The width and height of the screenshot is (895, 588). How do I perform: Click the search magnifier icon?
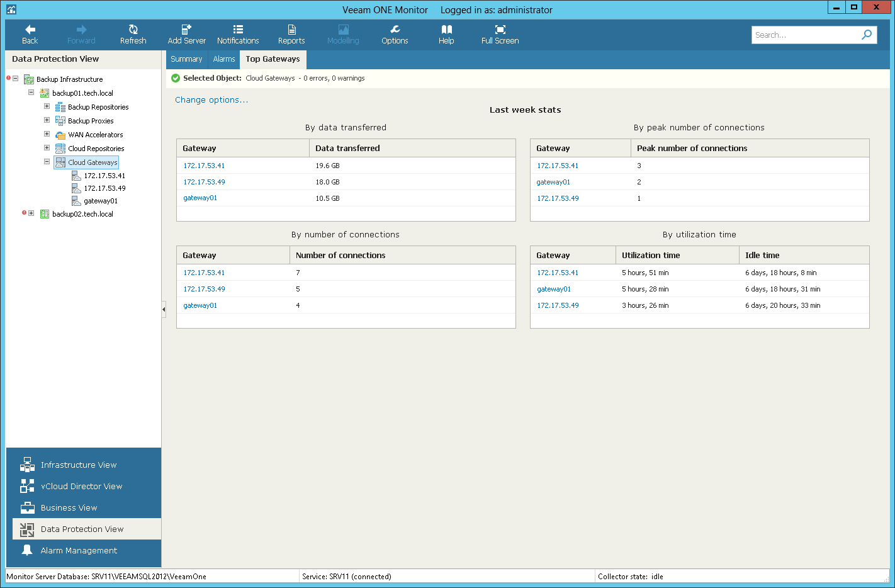click(x=867, y=35)
